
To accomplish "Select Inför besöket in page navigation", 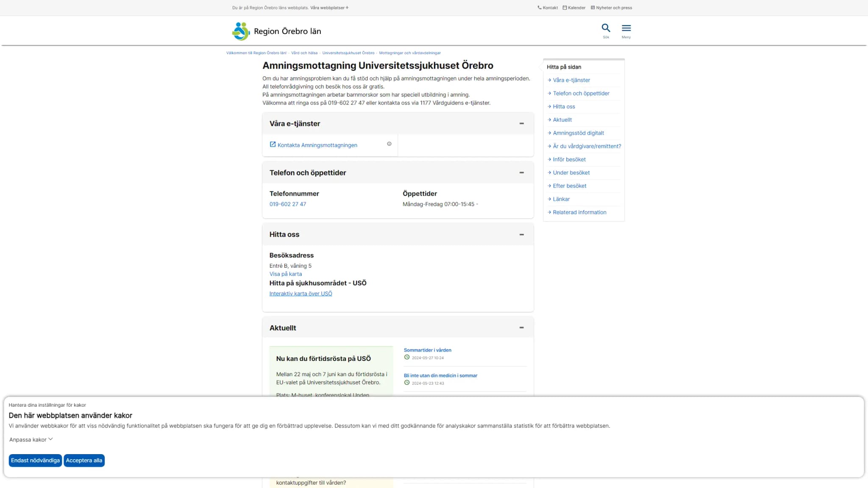I will tap(569, 160).
